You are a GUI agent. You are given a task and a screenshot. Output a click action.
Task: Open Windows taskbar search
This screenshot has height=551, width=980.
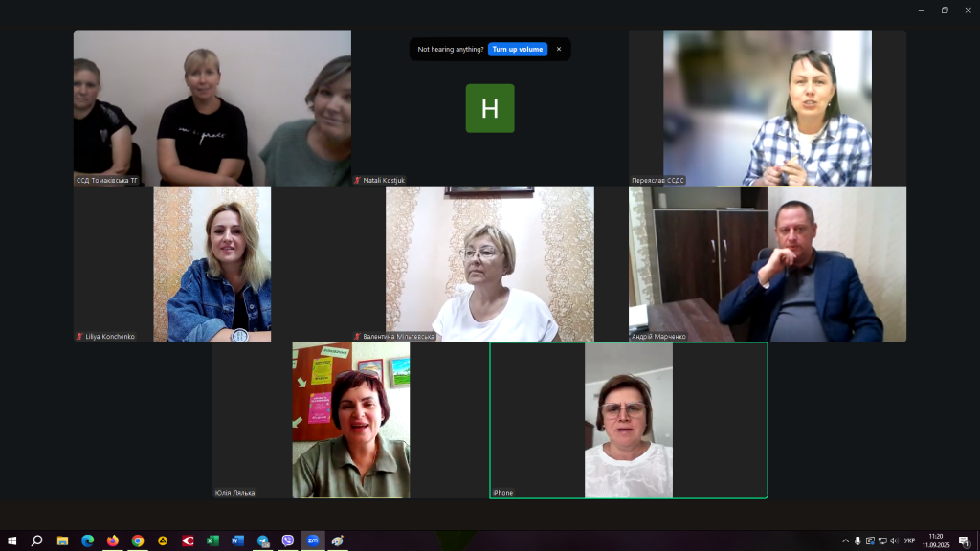[37, 540]
